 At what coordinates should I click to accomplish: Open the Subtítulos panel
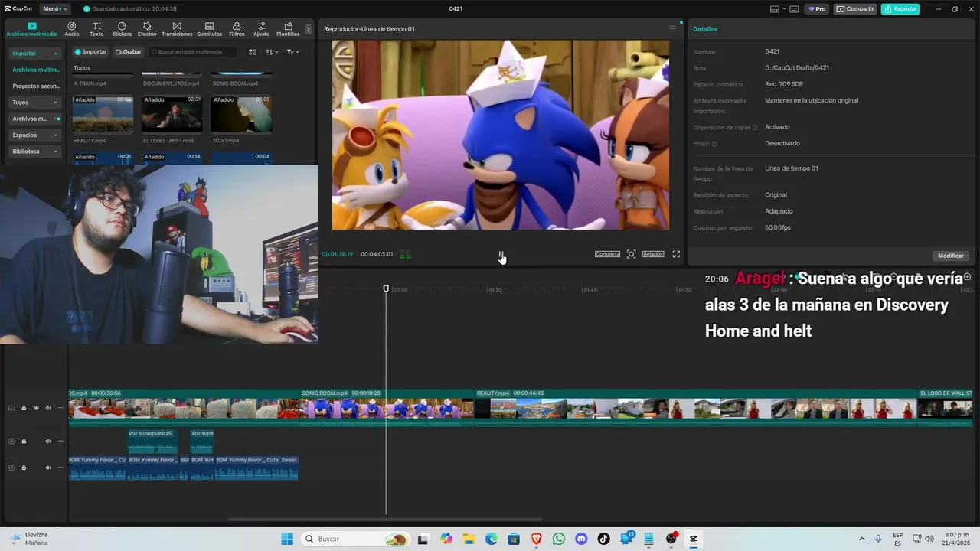click(x=209, y=29)
